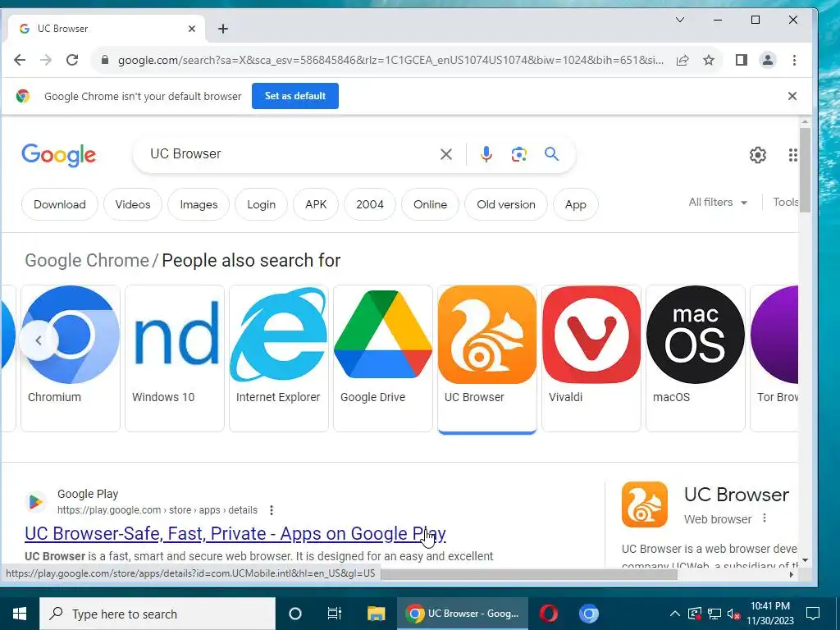Click the lock icon in the address bar

coord(105,60)
